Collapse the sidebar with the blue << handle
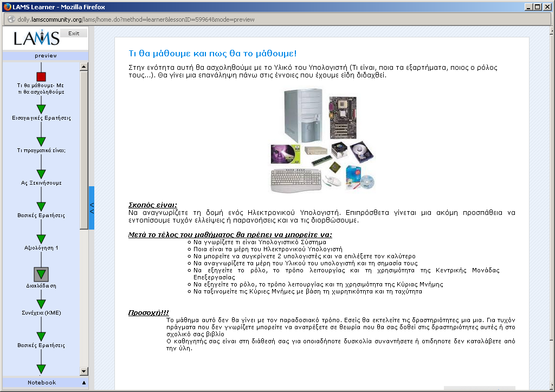 point(92,208)
